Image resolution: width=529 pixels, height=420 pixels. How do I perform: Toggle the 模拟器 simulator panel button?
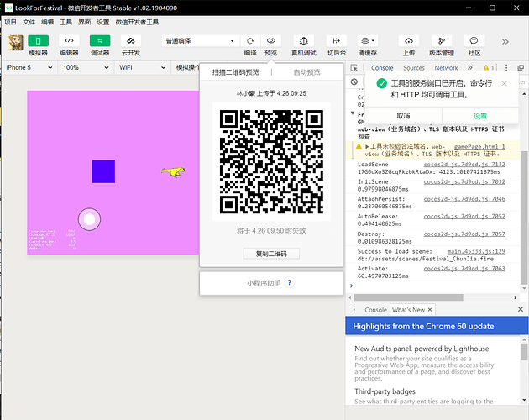(x=38, y=41)
